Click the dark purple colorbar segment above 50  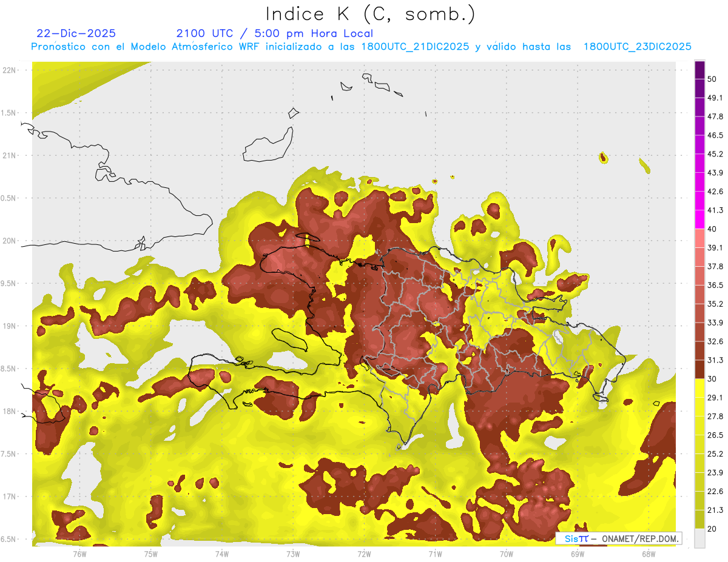(699, 70)
